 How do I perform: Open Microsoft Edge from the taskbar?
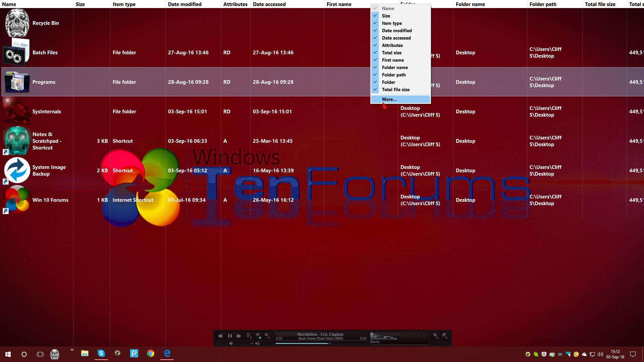click(x=167, y=354)
